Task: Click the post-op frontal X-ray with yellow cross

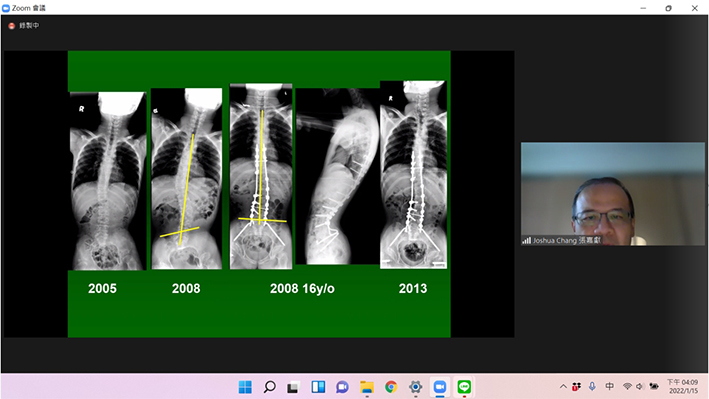Action: 261,176
